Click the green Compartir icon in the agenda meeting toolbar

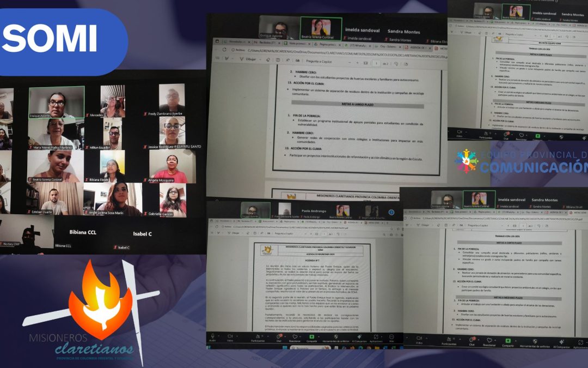[x=311, y=336]
